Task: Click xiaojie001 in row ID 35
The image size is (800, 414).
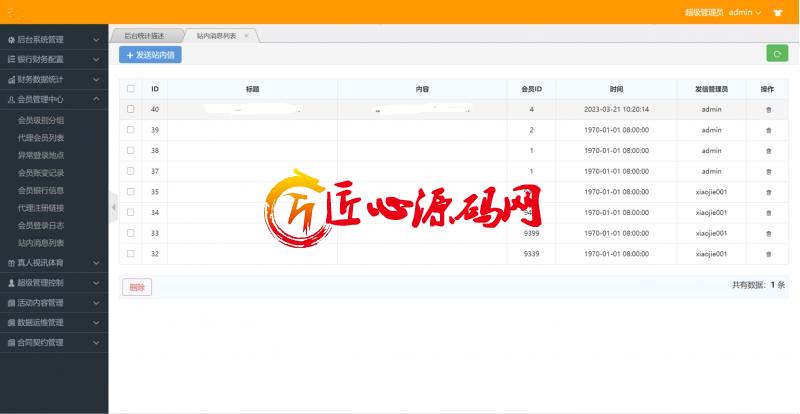Action: (711, 192)
